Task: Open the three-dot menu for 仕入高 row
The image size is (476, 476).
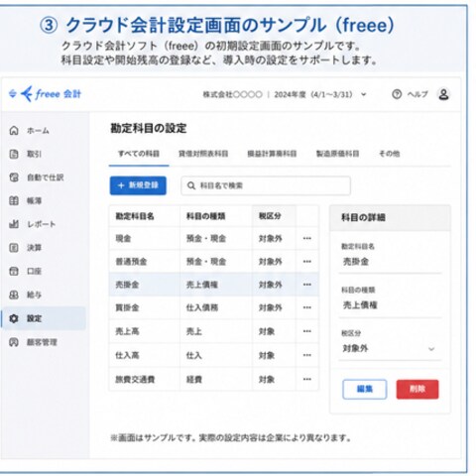Action: coord(307,355)
